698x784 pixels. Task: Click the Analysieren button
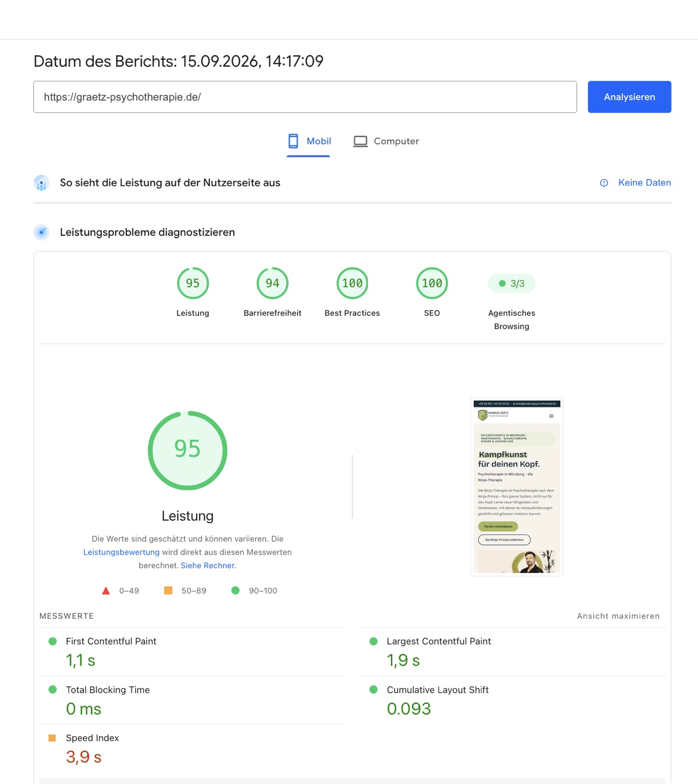629,97
